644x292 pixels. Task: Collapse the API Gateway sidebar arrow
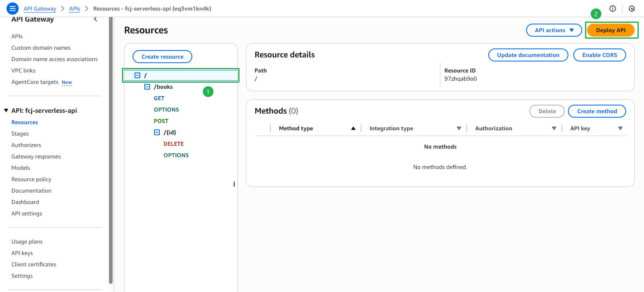tap(96, 19)
